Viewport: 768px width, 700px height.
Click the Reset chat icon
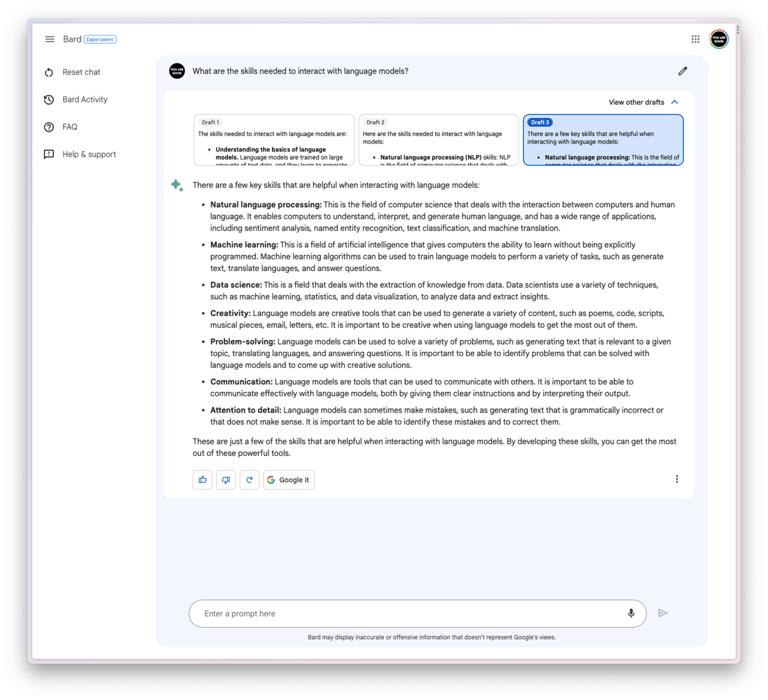(49, 72)
